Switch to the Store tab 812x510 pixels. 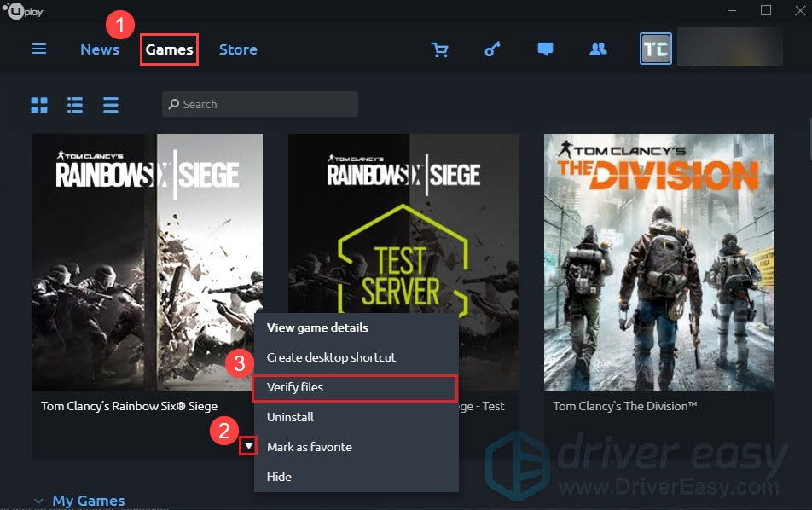[x=238, y=49]
